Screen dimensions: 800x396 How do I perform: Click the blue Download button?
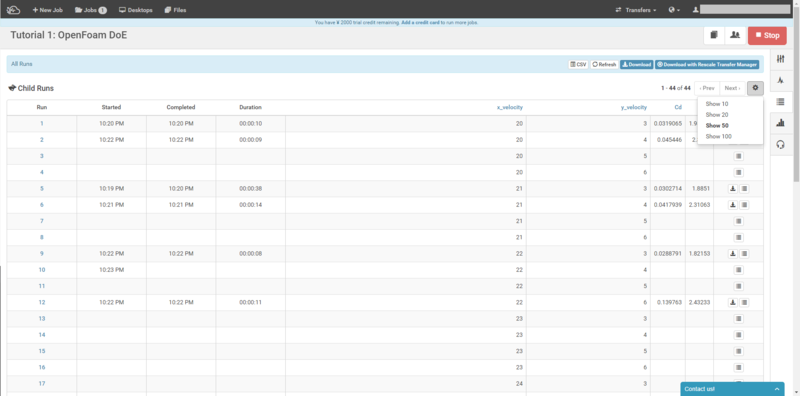(x=636, y=65)
